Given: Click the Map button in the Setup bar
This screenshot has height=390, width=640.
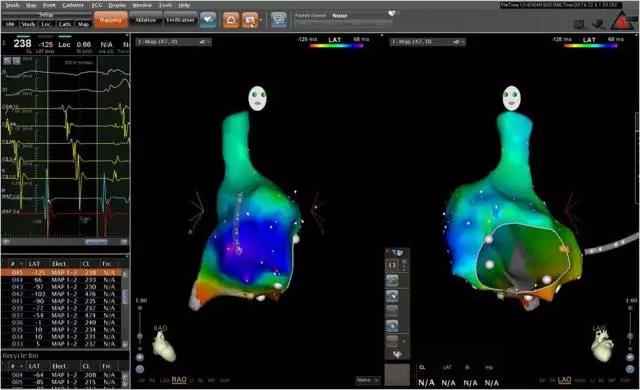Looking at the screenshot, I should point(83,24).
